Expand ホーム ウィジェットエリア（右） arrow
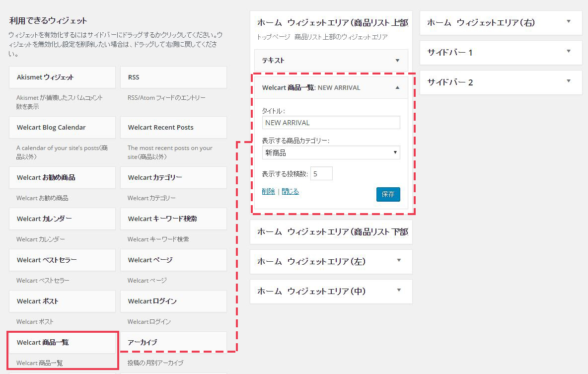This screenshot has height=374, width=588. [x=569, y=21]
